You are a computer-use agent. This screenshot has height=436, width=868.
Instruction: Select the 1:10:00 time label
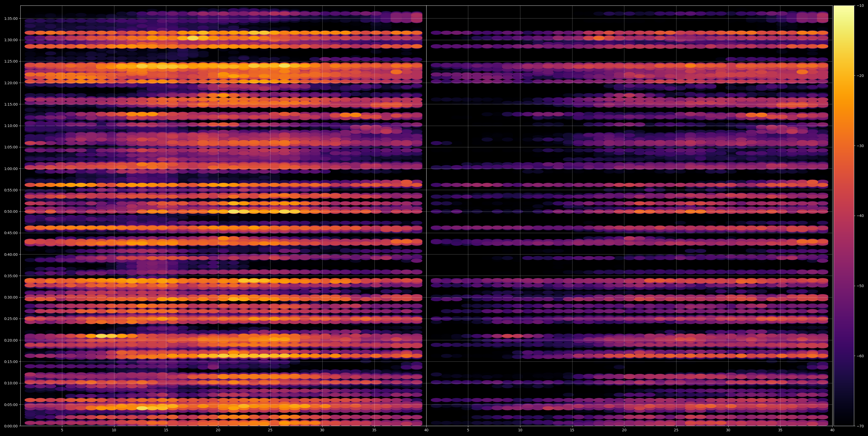[x=11, y=126]
